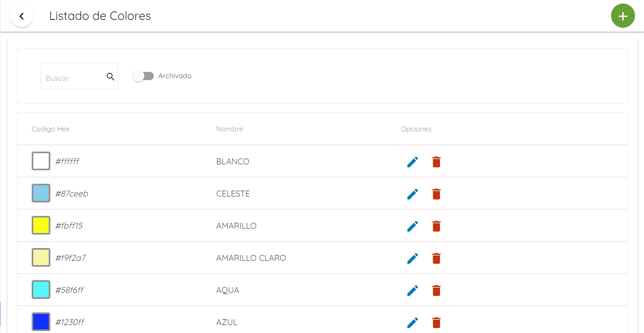
Task: Click the AQUA color swatch
Action: pyautogui.click(x=41, y=289)
